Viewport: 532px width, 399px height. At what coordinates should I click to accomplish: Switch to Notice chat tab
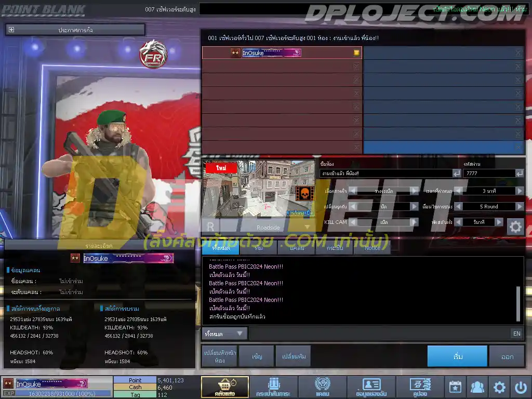tap(372, 248)
